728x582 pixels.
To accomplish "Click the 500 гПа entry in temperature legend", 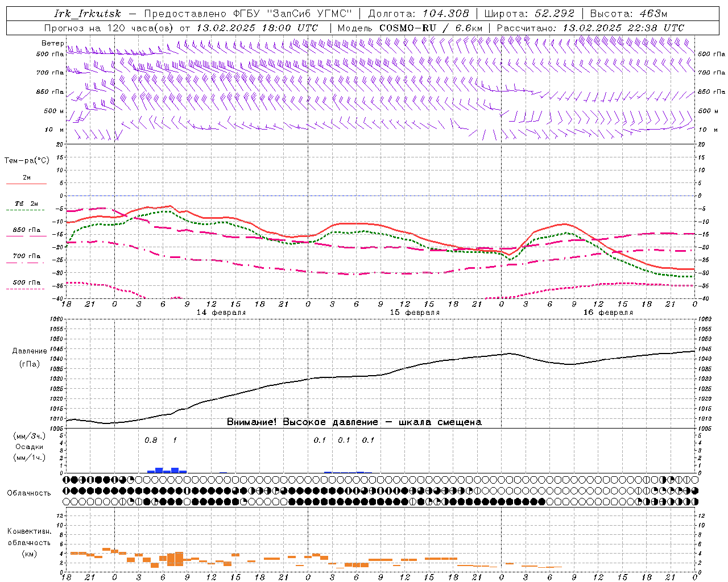I will click(27, 282).
